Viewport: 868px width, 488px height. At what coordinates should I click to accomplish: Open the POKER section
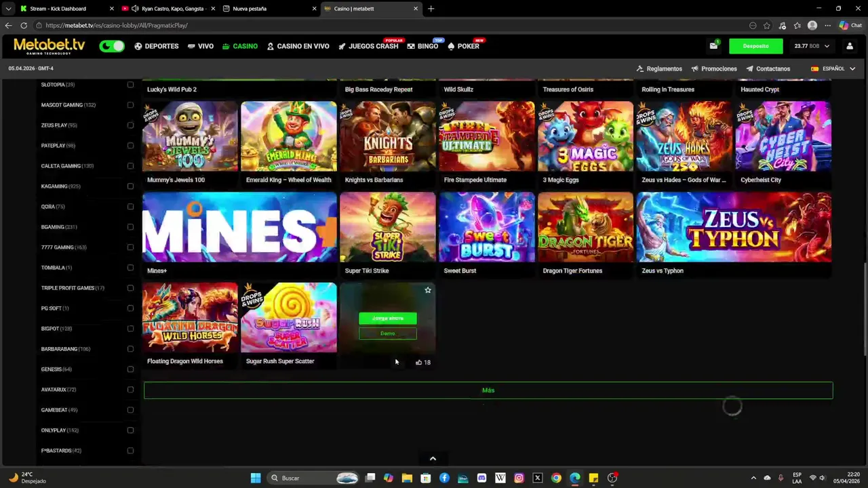click(463, 46)
